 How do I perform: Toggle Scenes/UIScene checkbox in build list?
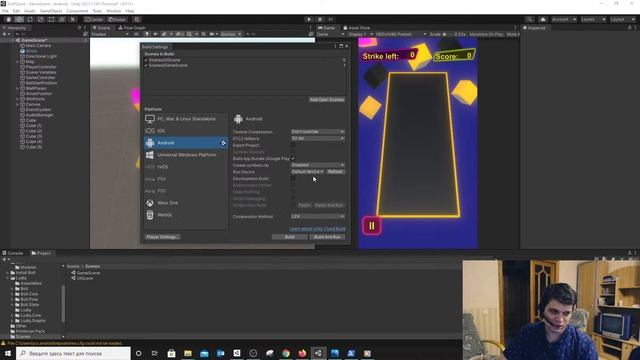pos(146,60)
